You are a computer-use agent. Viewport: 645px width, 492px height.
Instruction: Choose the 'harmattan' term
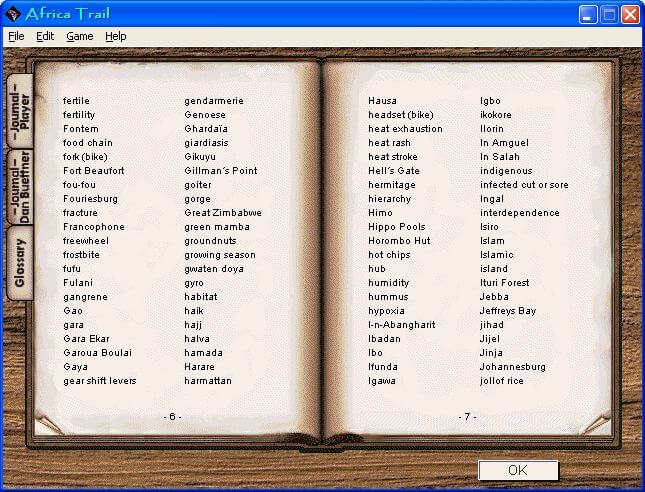[x=208, y=381]
